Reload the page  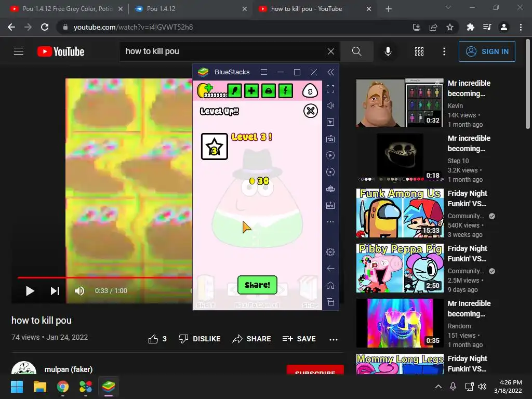point(45,27)
